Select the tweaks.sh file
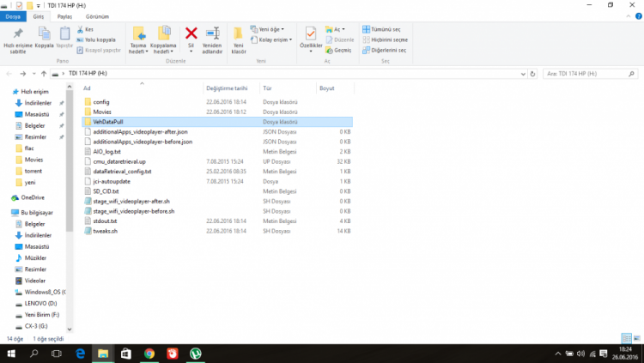 105,231
